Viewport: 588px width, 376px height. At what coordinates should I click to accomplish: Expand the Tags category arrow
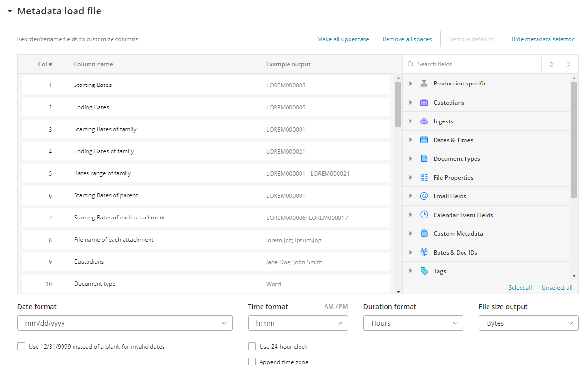(x=410, y=271)
